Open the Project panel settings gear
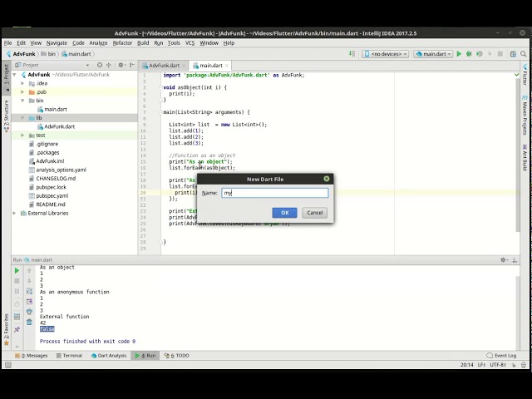 point(121,65)
